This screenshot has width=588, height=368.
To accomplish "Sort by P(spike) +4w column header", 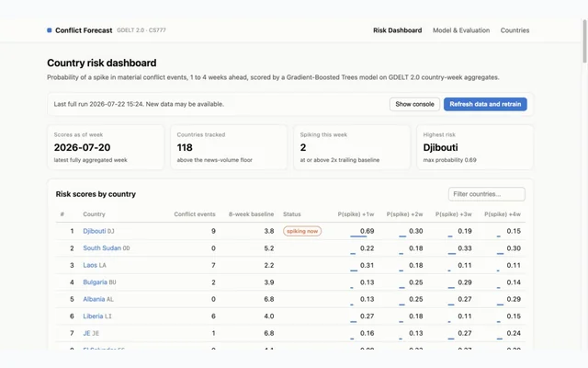I will (503, 214).
